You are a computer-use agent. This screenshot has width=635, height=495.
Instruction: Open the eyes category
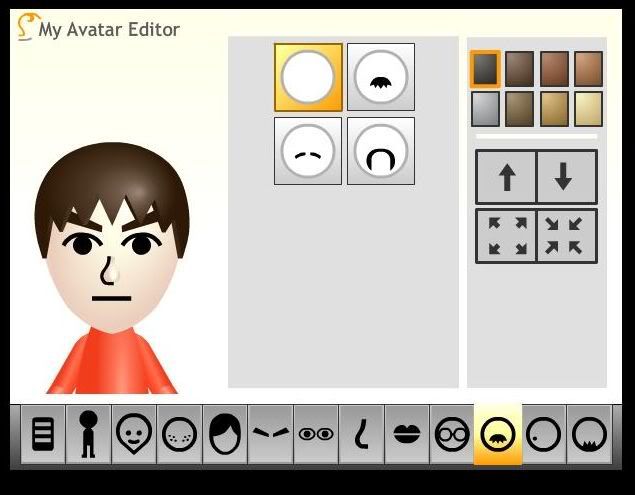coord(316,435)
